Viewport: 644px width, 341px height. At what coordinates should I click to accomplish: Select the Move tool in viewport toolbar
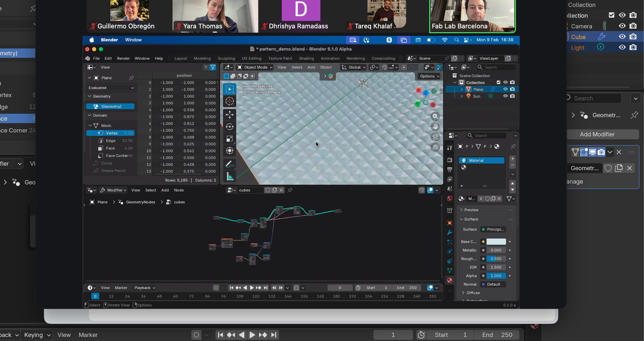tap(230, 115)
